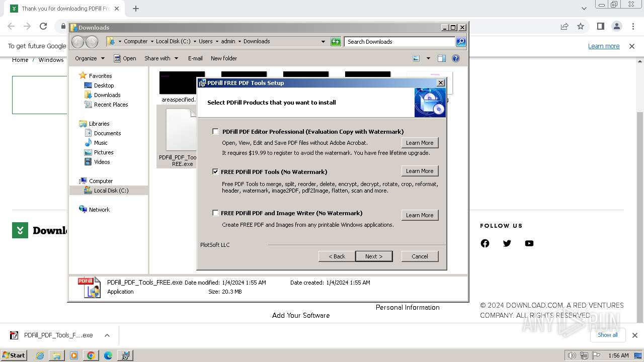Open YouTube follow icon

[529, 243]
